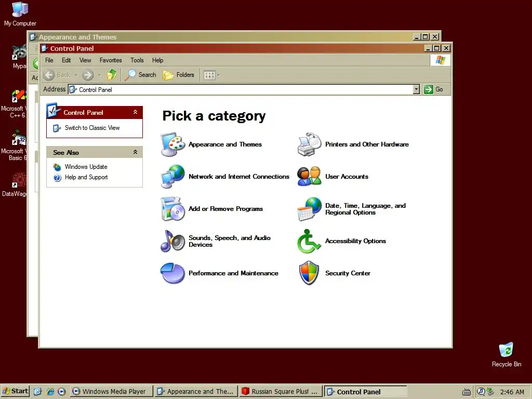Screen dimensions: 532x399
Task: Click the Appearance and Themes window title bar
Action: (220, 37)
